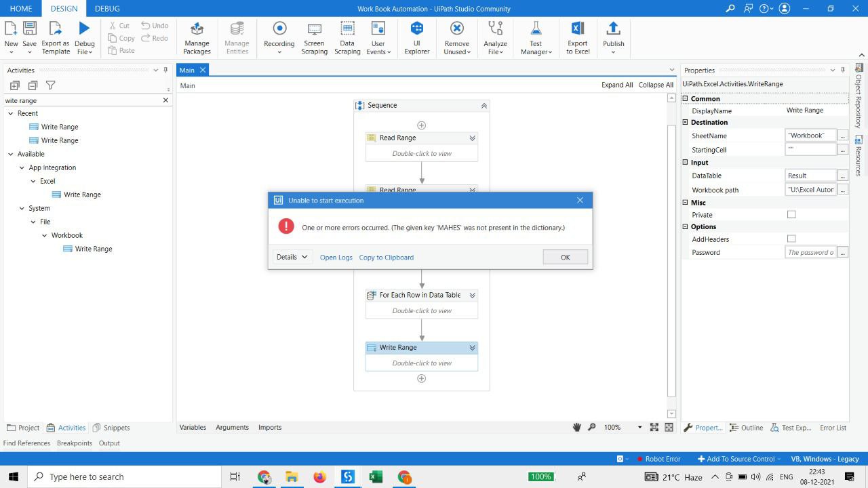Click Collapse All in designer
Image resolution: width=868 pixels, height=488 pixels.
(x=656, y=85)
